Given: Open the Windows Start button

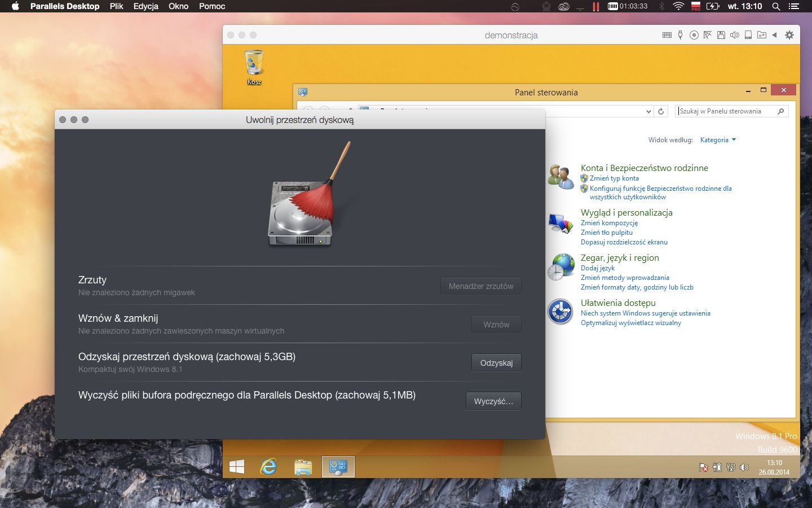Looking at the screenshot, I should (237, 467).
